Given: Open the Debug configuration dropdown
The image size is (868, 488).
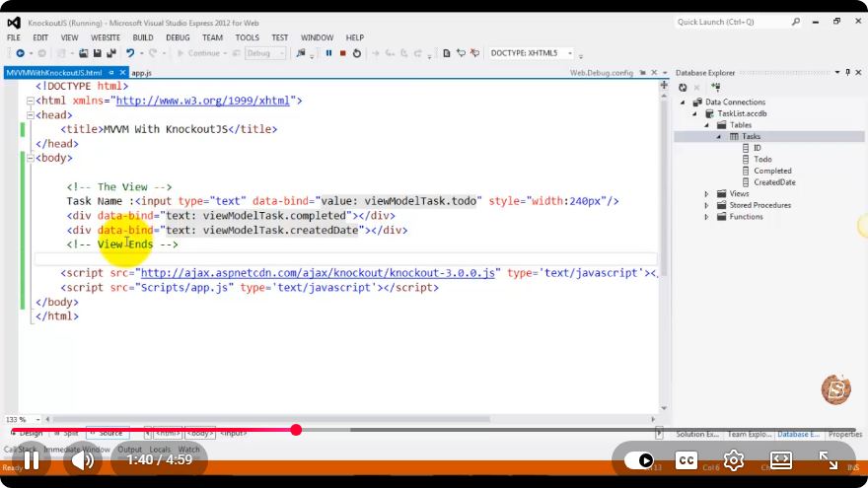Looking at the screenshot, I should (x=282, y=53).
